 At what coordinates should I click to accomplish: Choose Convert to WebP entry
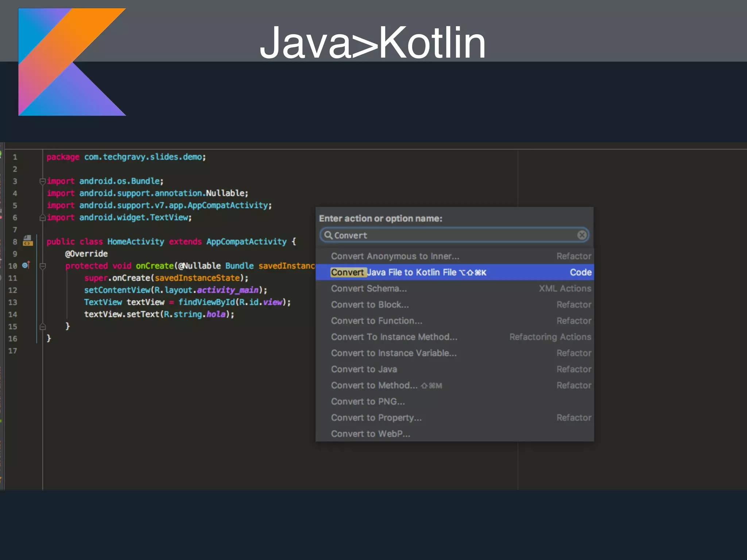tap(370, 434)
